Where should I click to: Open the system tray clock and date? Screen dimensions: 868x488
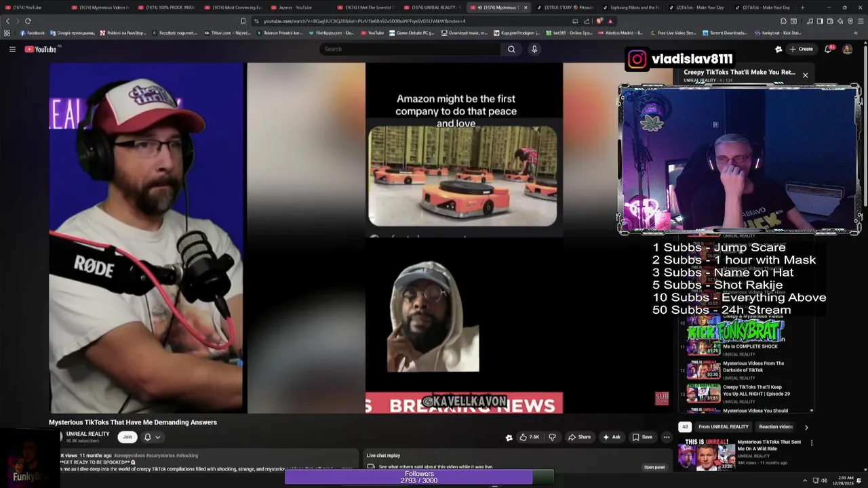tap(844, 481)
